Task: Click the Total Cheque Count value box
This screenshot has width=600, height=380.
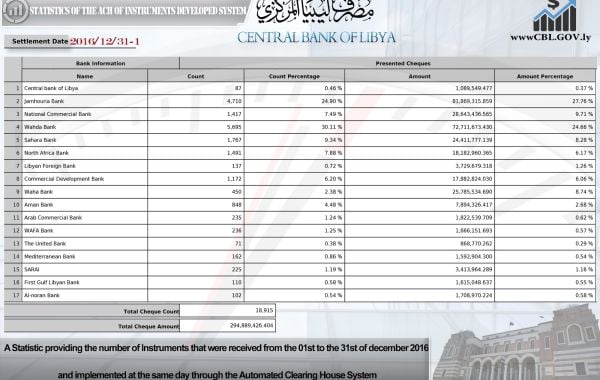Action: (x=227, y=311)
